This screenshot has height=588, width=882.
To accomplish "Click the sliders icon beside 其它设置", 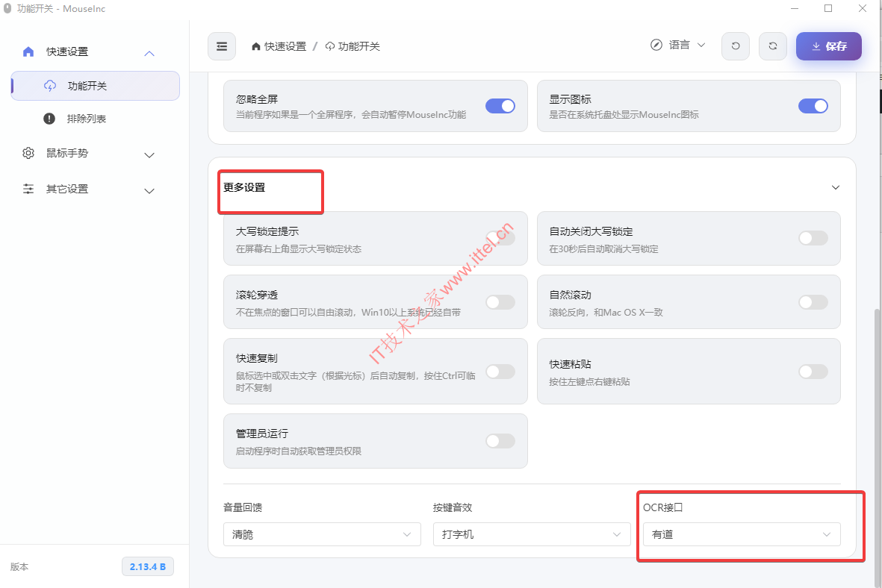I will [x=28, y=189].
